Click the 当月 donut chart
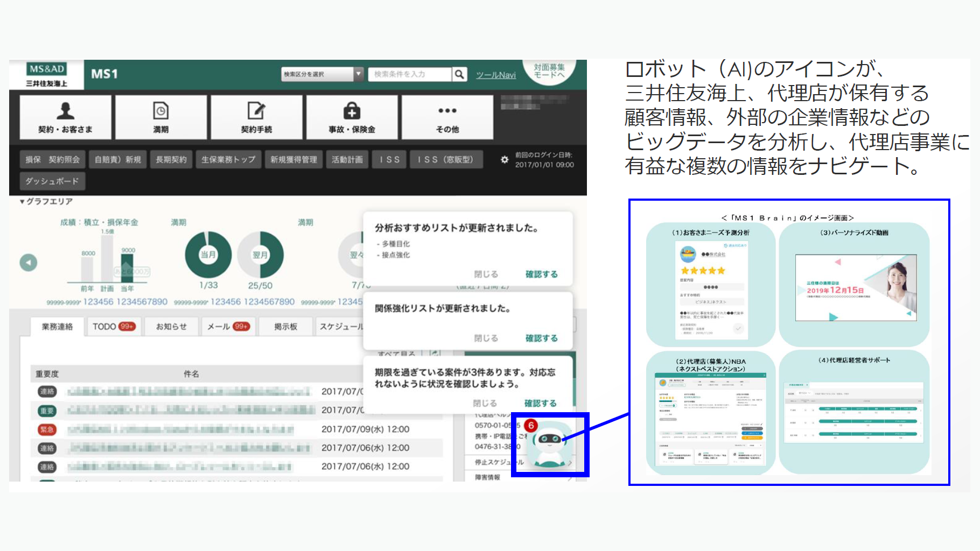Viewport: 980px width, 551px height. click(208, 255)
